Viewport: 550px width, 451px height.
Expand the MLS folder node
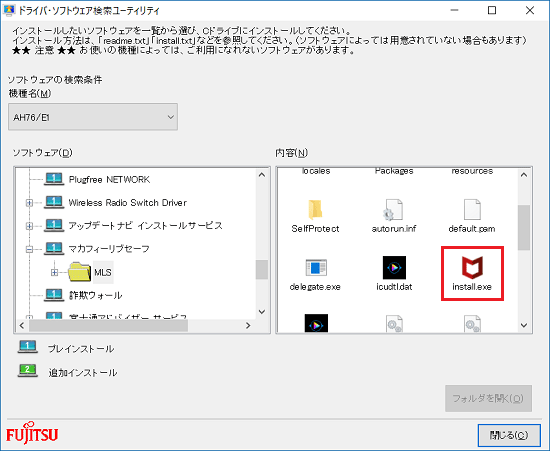pos(54,272)
